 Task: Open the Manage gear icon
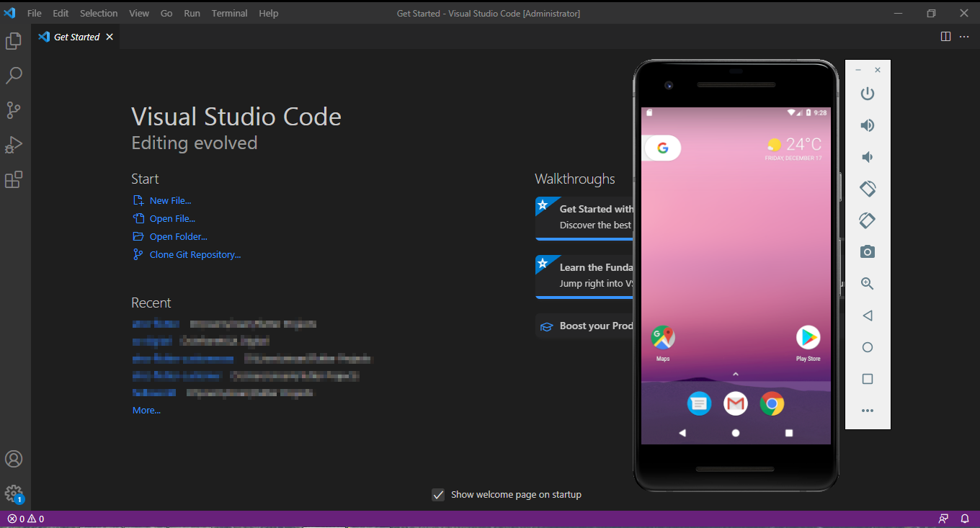pos(14,493)
